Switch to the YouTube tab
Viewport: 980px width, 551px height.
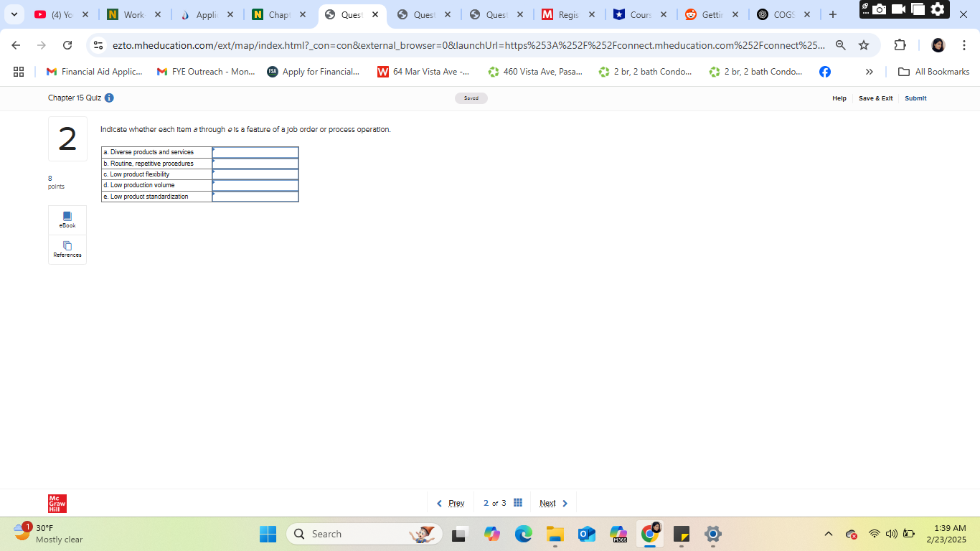pos(62,14)
